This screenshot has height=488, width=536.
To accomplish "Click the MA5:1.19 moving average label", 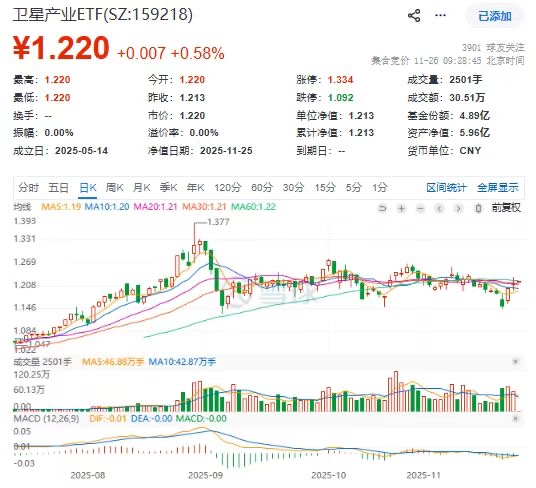I will [x=61, y=207].
